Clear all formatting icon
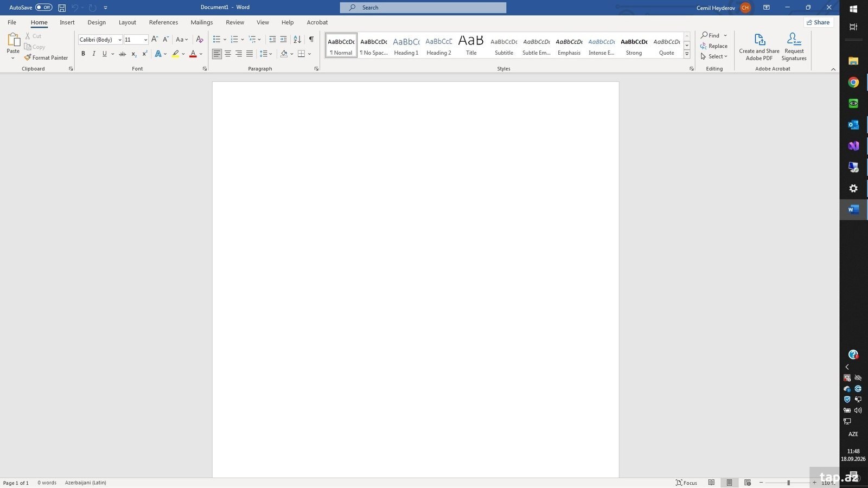Viewport: 868px width, 488px height. pos(199,39)
